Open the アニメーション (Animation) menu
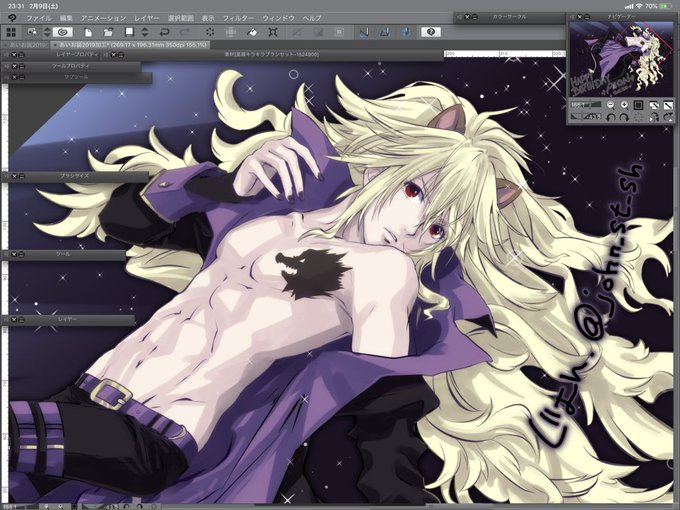Image resolution: width=680 pixels, height=510 pixels. (x=103, y=18)
